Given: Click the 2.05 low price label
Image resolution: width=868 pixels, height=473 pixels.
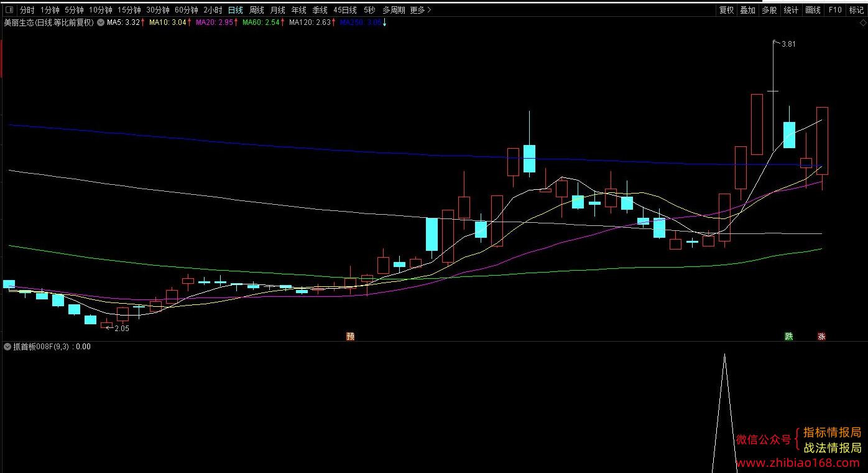Looking at the screenshot, I should click(122, 329).
